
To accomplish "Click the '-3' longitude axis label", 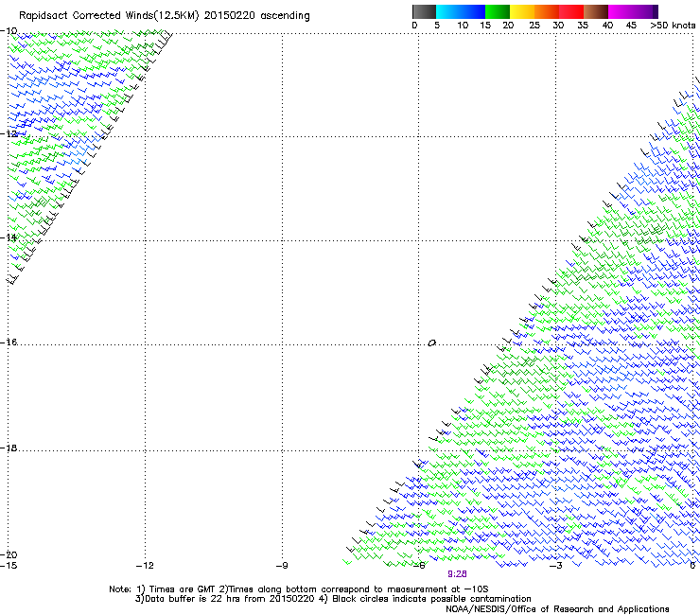I will click(x=556, y=566).
